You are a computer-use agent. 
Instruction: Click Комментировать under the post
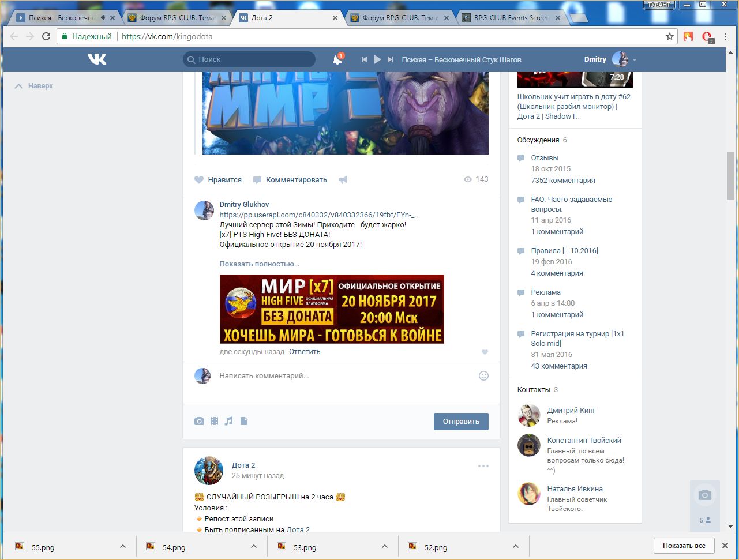click(x=290, y=180)
